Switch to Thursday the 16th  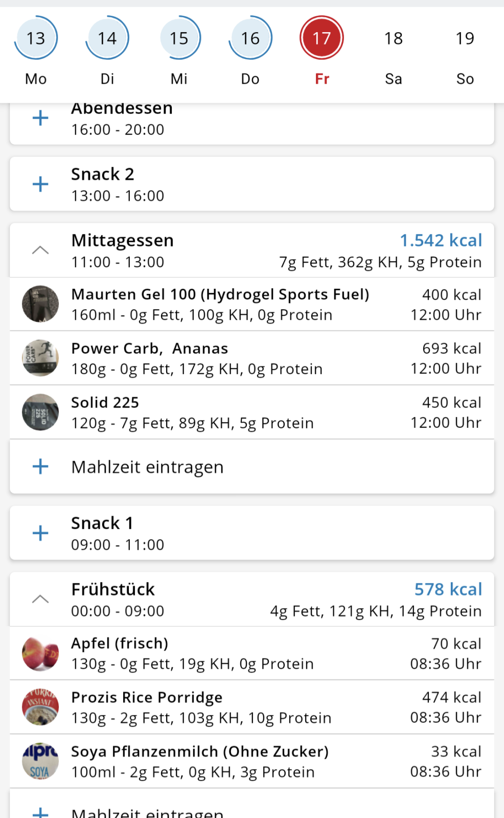coord(250,38)
